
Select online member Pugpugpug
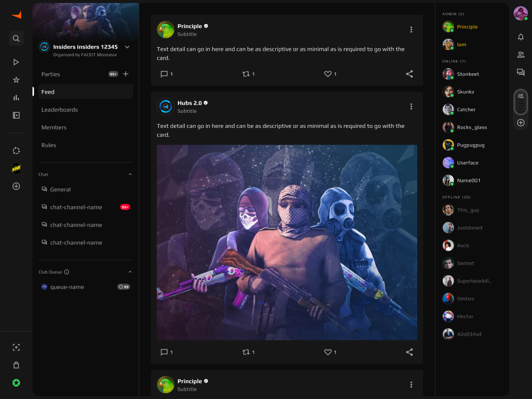click(x=464, y=145)
